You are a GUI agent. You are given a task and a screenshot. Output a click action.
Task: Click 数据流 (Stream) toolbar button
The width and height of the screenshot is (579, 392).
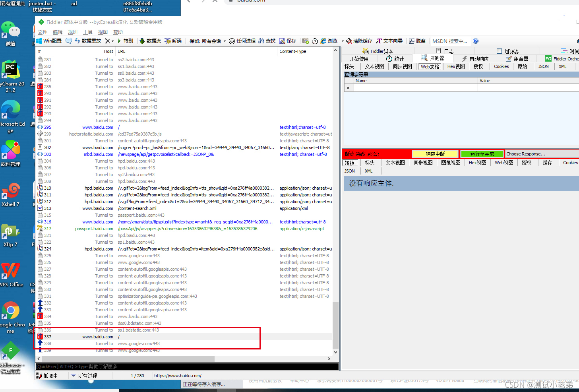coord(150,41)
